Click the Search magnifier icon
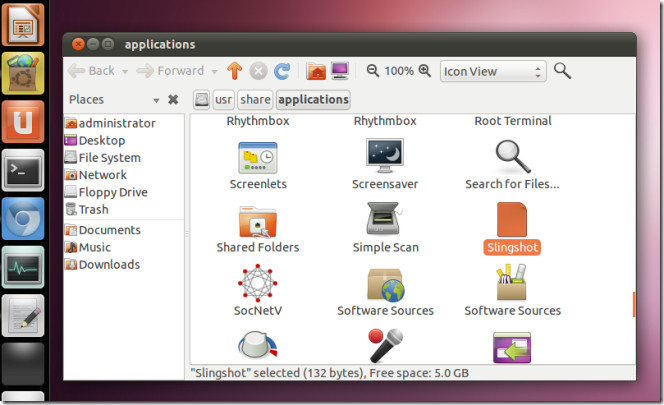This screenshot has height=405, width=664. tap(562, 71)
